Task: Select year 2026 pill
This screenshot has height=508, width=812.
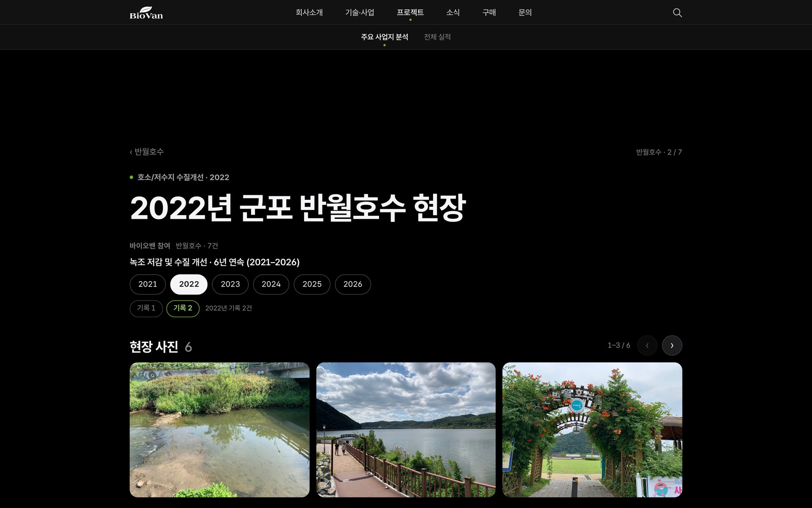Action: coord(353,284)
